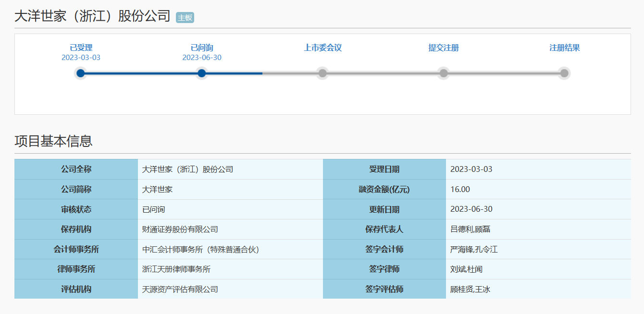Click the 签字评估师 header cell
The image size is (644, 314).
(384, 290)
